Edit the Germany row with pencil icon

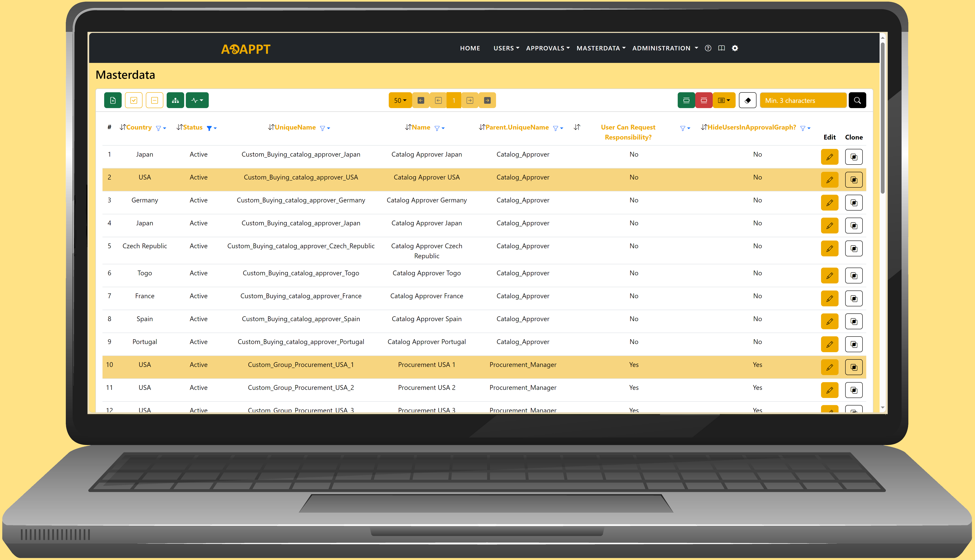click(829, 203)
